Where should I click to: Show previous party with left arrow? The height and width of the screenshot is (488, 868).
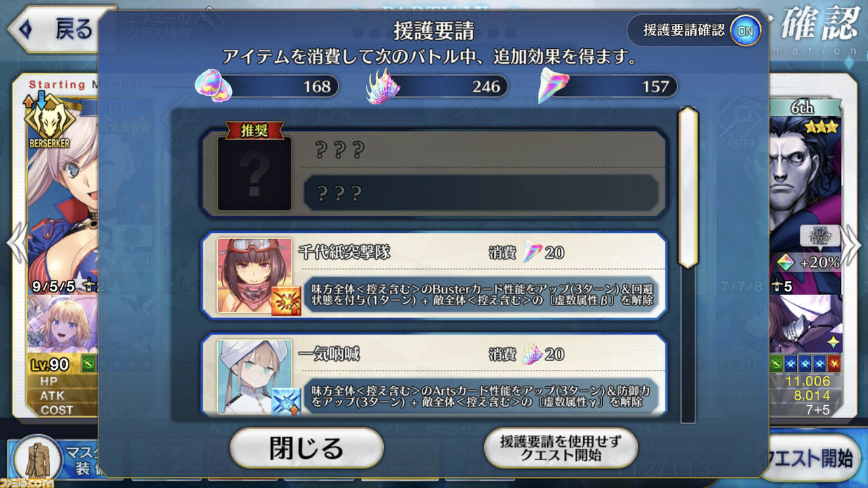pos(15,242)
